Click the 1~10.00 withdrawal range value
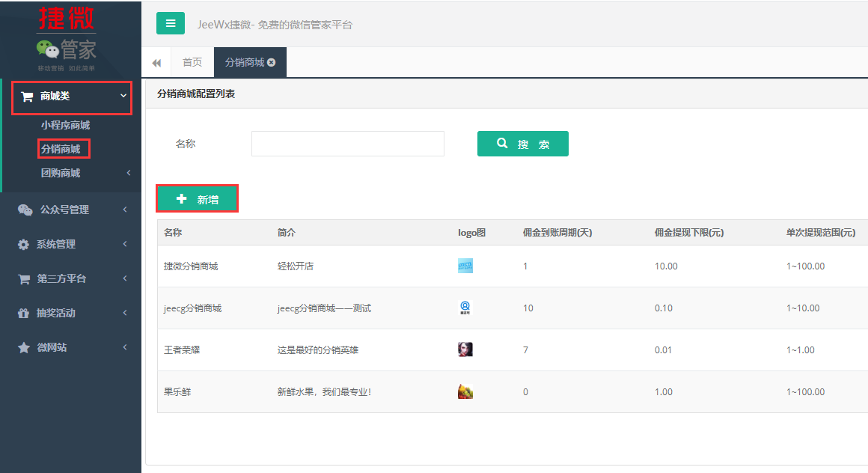Viewport: 868px width, 473px height. [803, 308]
